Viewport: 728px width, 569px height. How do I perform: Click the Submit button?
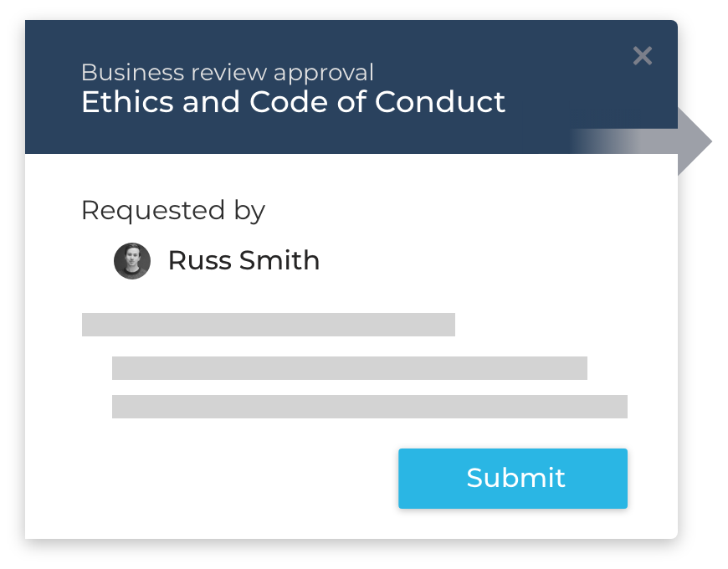[513, 478]
